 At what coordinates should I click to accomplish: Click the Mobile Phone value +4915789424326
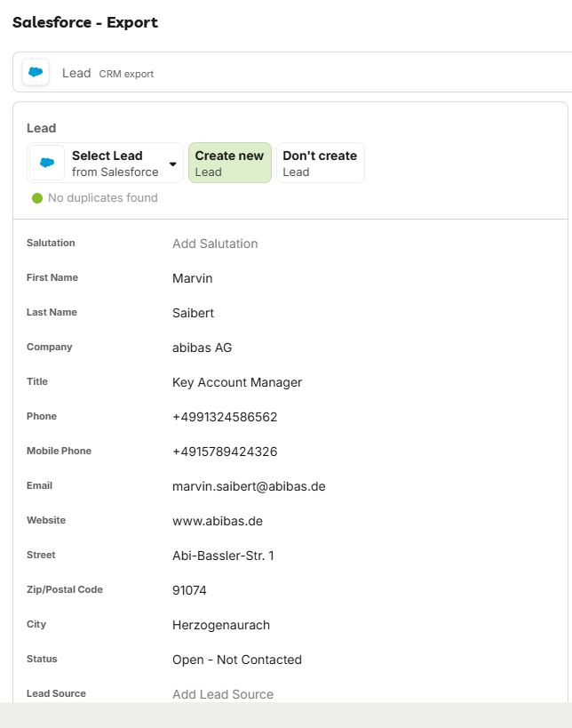(225, 452)
